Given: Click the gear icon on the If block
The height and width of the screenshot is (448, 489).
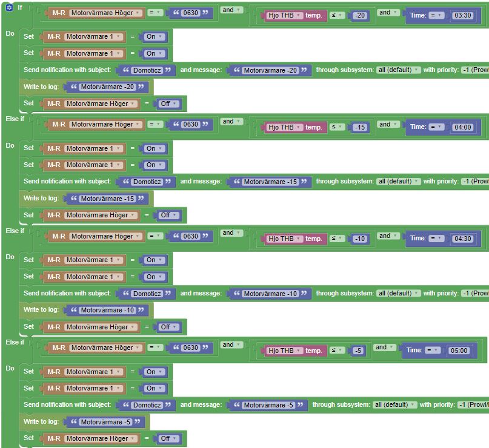Looking at the screenshot, I should (8, 7).
